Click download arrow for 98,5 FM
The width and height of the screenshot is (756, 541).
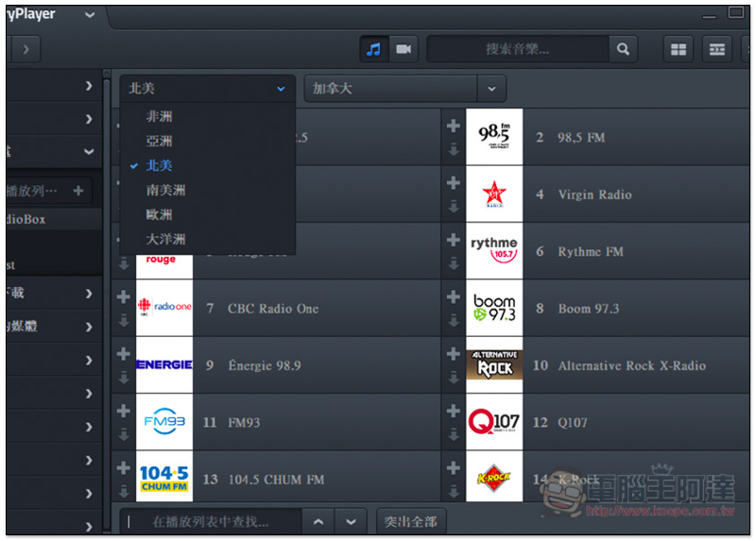point(454,149)
